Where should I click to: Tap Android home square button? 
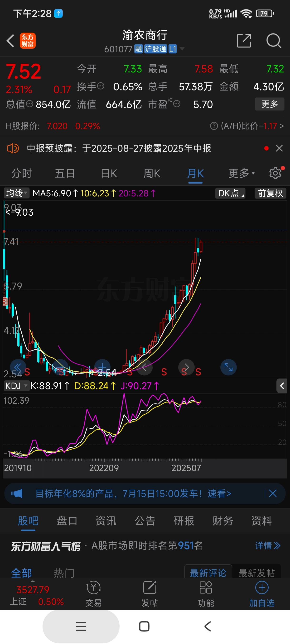point(144,626)
